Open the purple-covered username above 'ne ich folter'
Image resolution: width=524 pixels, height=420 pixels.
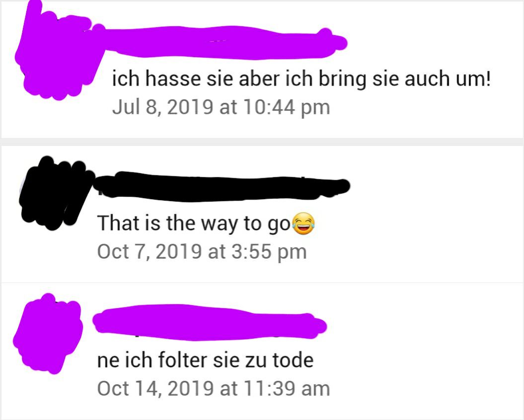[210, 322]
